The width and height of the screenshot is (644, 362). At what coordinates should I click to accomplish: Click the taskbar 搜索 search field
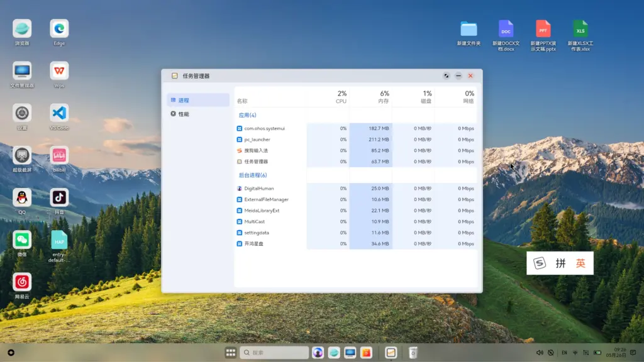274,353
